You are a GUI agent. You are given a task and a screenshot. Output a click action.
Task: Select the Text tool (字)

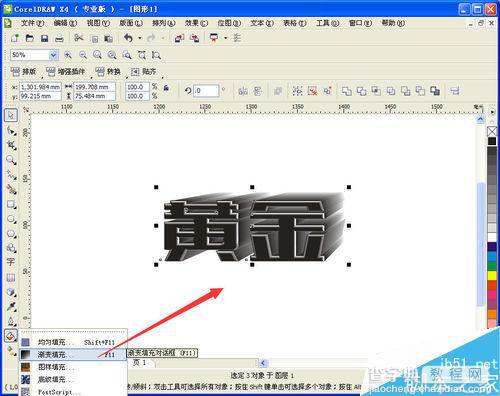(11, 262)
